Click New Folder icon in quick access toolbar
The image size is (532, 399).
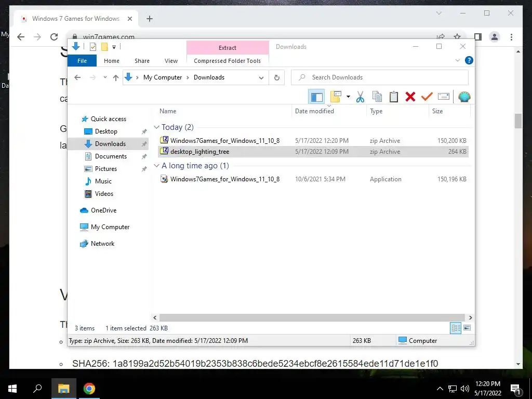point(104,47)
